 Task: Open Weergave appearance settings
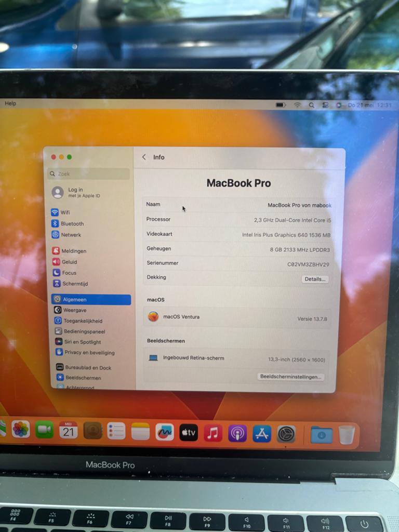point(71,310)
